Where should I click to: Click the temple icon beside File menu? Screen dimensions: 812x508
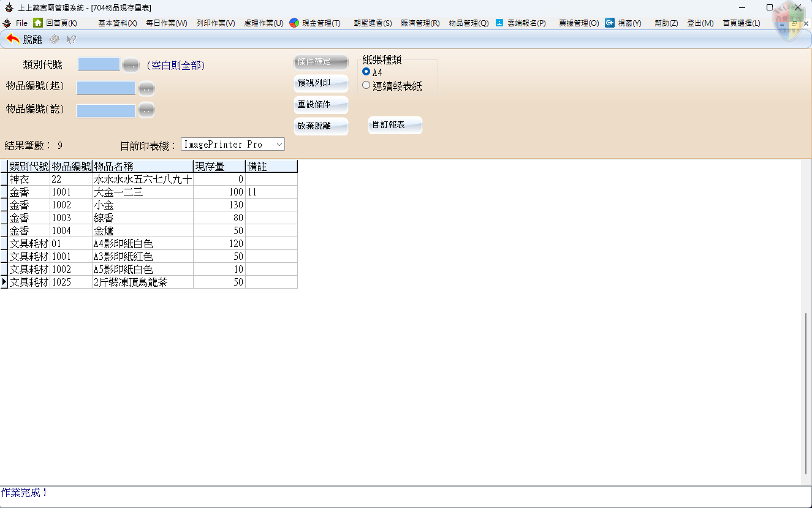tap(7, 23)
